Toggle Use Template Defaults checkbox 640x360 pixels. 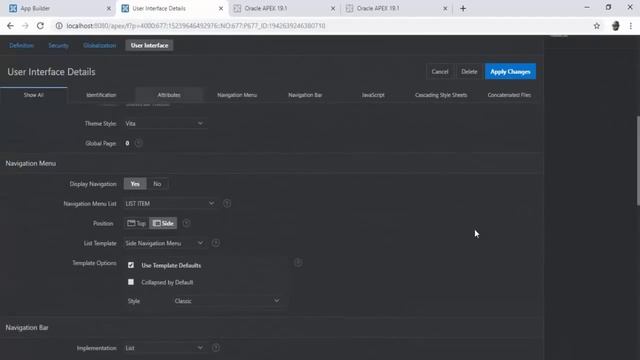pyautogui.click(x=131, y=265)
